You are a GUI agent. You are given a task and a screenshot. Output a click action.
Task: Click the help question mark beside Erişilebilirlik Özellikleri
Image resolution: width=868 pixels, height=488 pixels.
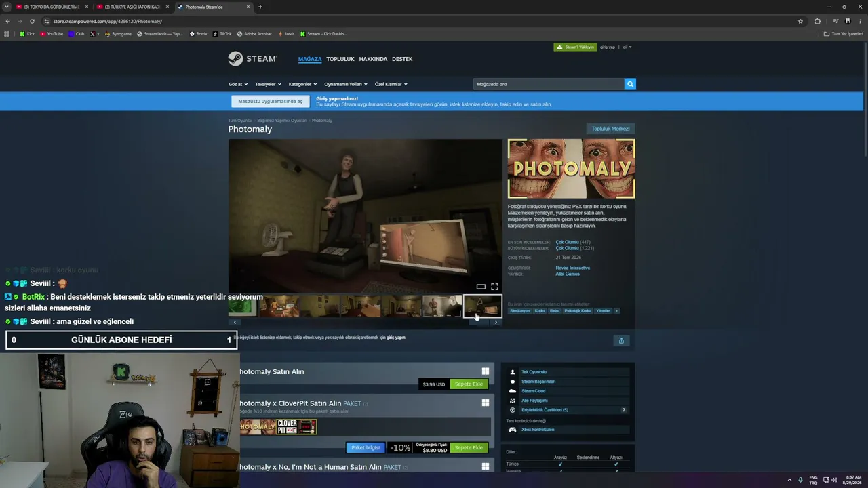pyautogui.click(x=624, y=410)
